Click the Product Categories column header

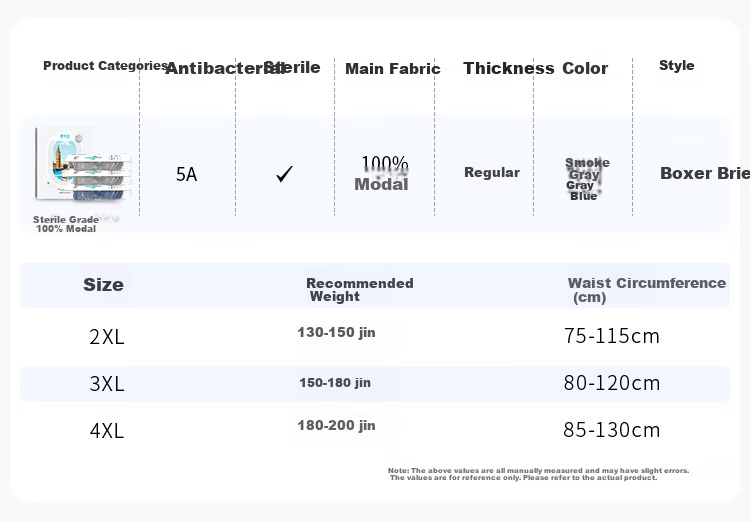(x=105, y=66)
